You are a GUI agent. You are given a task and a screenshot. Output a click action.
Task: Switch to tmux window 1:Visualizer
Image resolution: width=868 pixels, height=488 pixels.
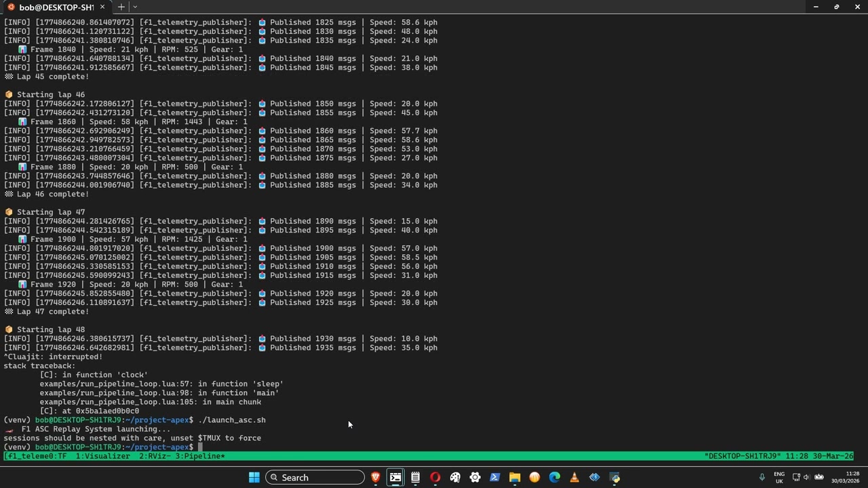tap(102, 456)
